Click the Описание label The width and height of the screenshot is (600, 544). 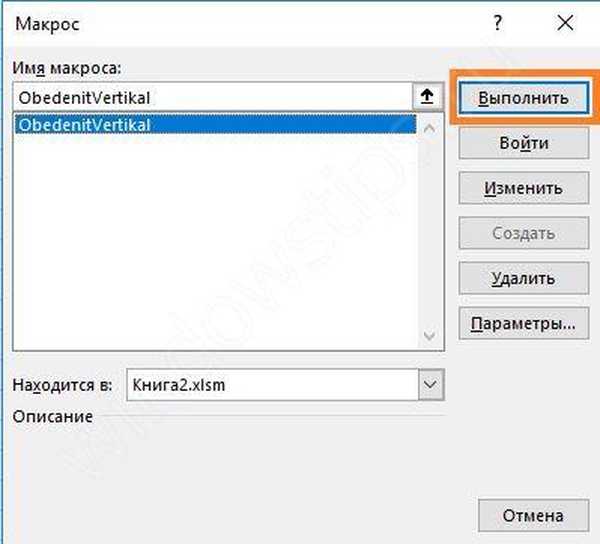53,416
